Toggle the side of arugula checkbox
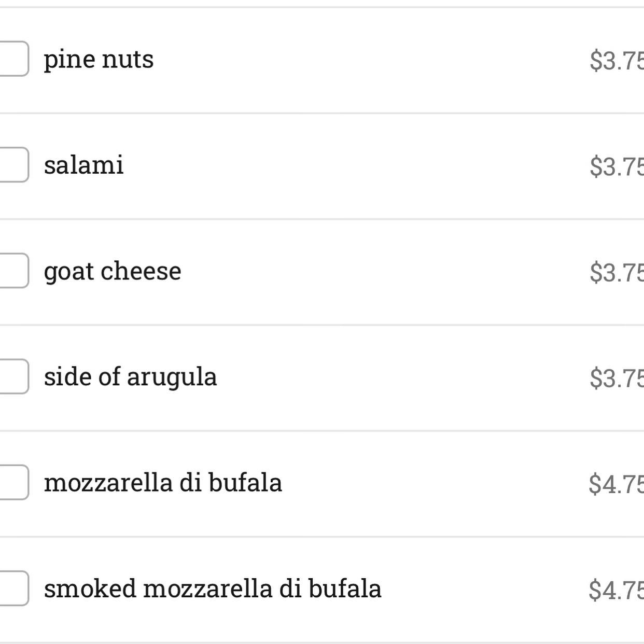Screen dimensions: 644x644 [12, 376]
